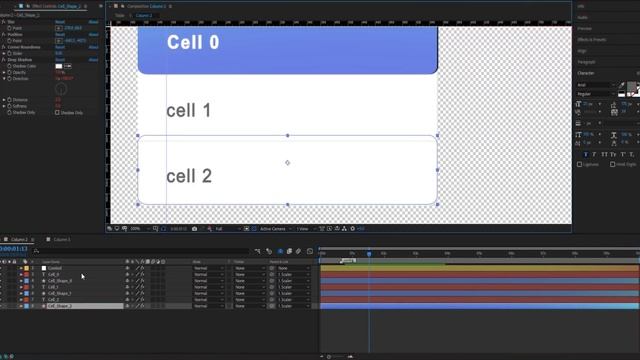This screenshot has height=360, width=640.
Task: Open the Arial font family dropdown
Action: [x=596, y=85]
